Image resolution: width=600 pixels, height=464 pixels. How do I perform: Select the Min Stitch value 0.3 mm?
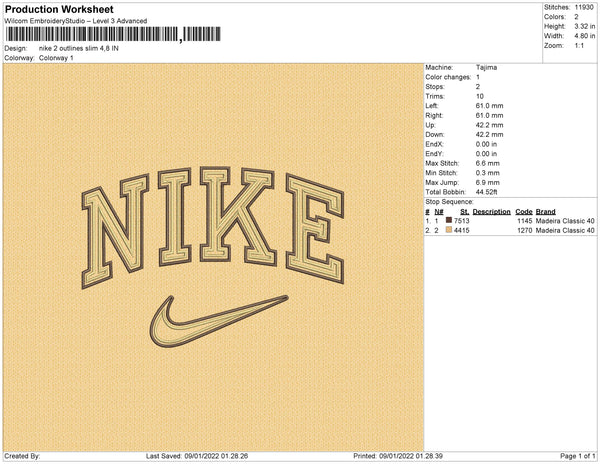pyautogui.click(x=488, y=173)
